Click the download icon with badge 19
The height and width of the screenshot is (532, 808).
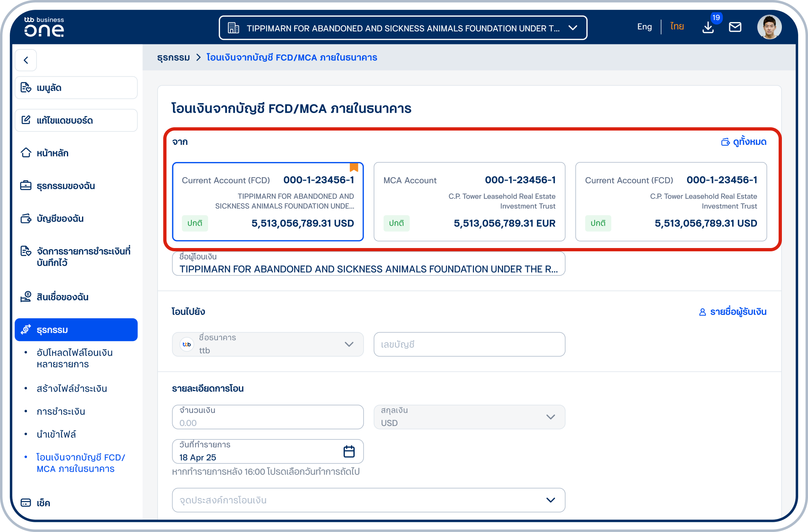click(x=708, y=27)
